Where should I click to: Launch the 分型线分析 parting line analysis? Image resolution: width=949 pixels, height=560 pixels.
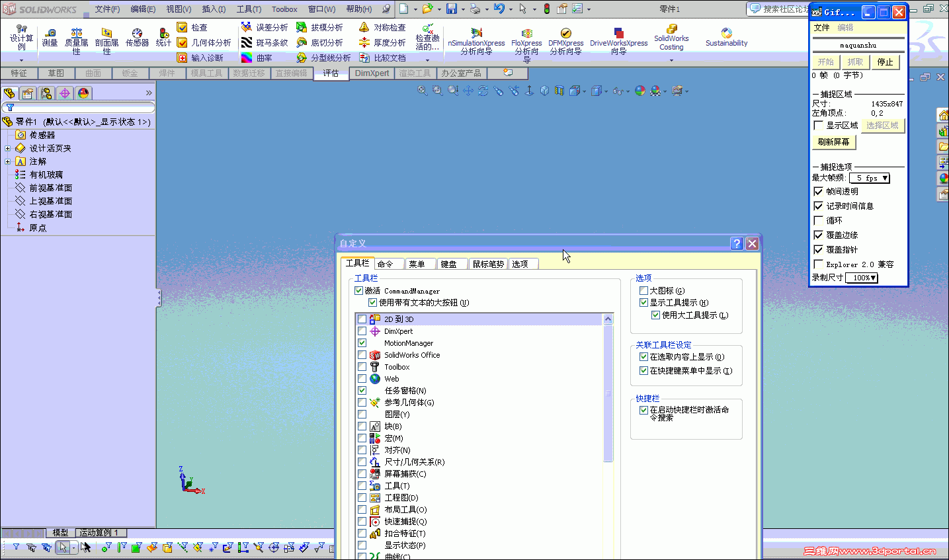323,58
